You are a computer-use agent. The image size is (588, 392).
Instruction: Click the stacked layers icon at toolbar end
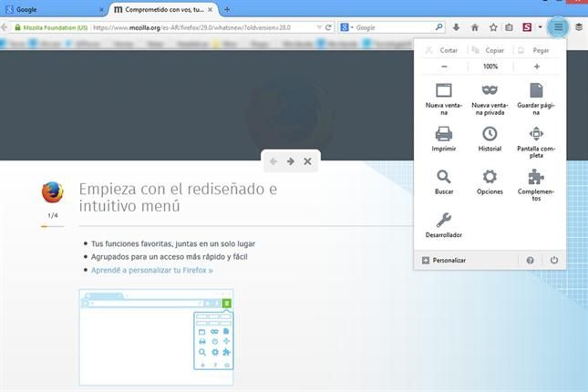[579, 27]
